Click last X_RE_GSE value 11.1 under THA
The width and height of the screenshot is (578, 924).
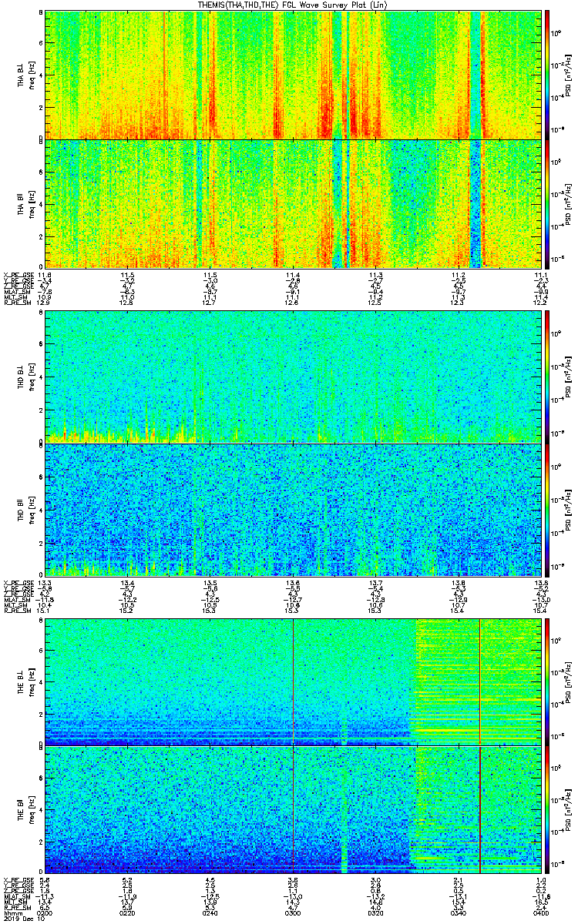point(540,275)
